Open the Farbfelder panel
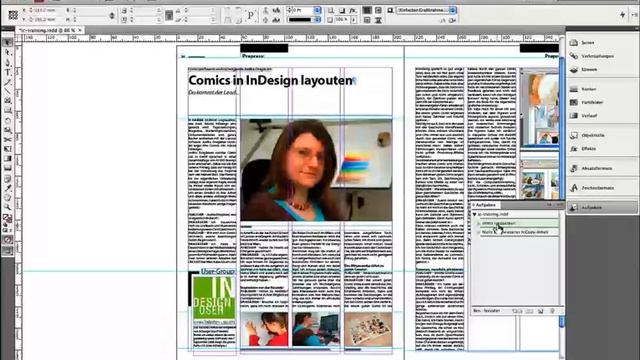The image size is (640, 360). tap(602, 102)
